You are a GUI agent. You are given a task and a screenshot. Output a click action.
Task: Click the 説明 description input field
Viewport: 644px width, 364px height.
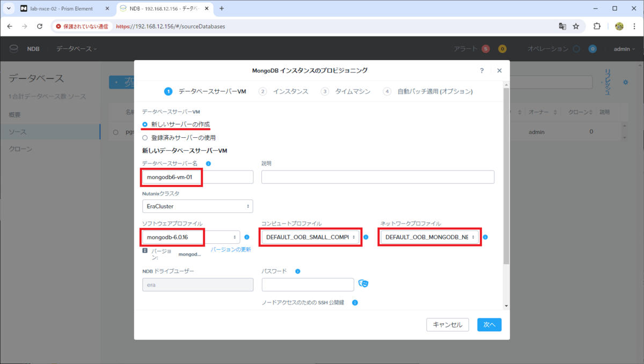point(378,177)
